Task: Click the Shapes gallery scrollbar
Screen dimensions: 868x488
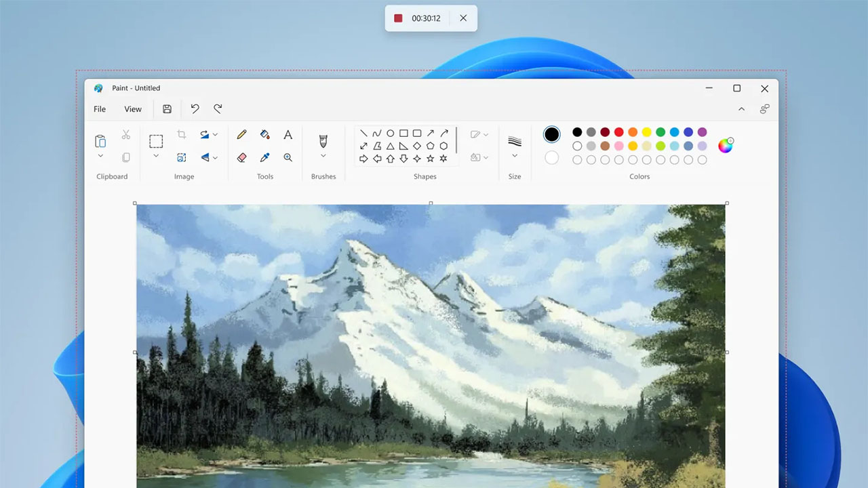Action: click(456, 140)
